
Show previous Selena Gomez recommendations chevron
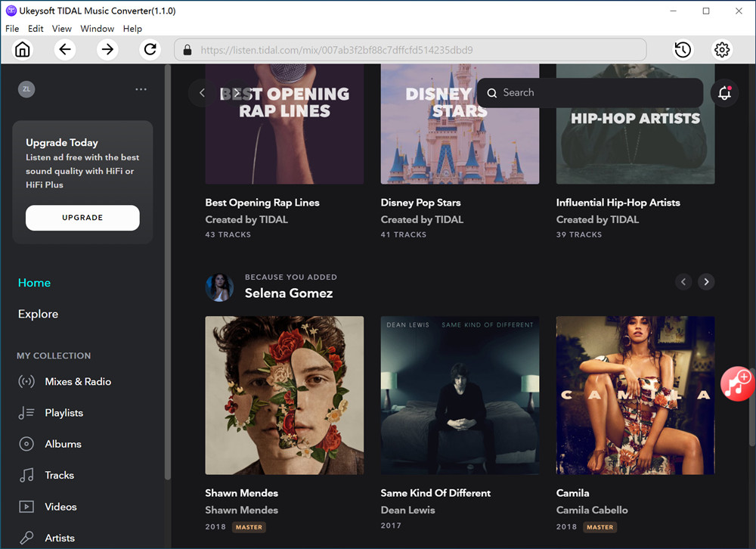(x=683, y=282)
